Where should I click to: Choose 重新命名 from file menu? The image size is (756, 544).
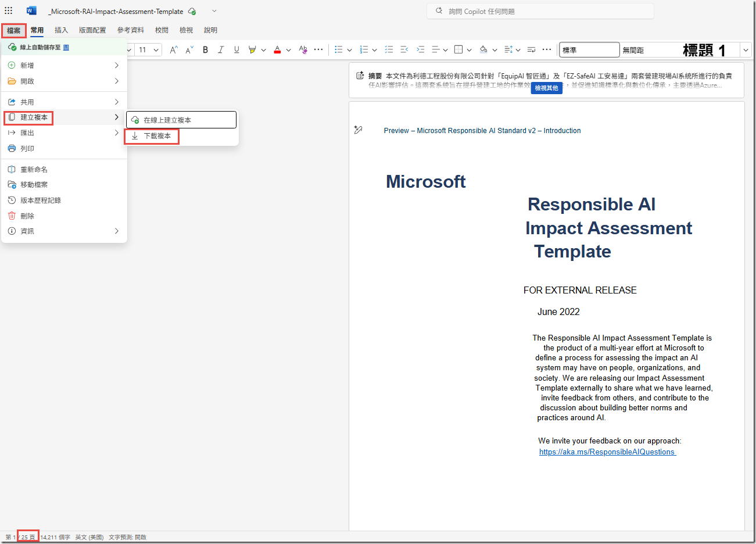[64, 169]
